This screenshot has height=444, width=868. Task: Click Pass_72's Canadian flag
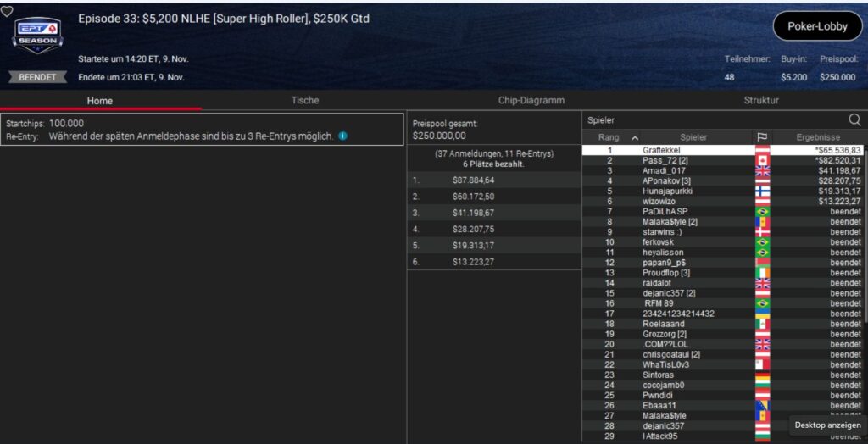(x=761, y=160)
